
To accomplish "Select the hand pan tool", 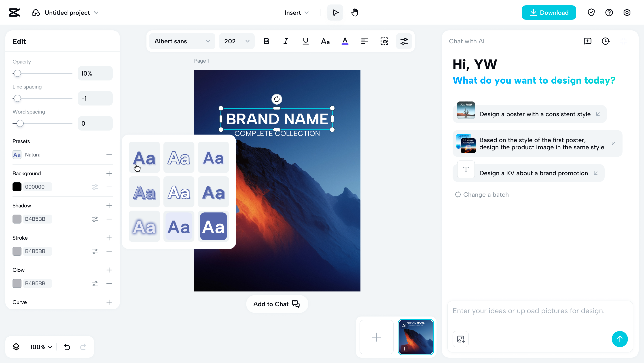I will (354, 13).
